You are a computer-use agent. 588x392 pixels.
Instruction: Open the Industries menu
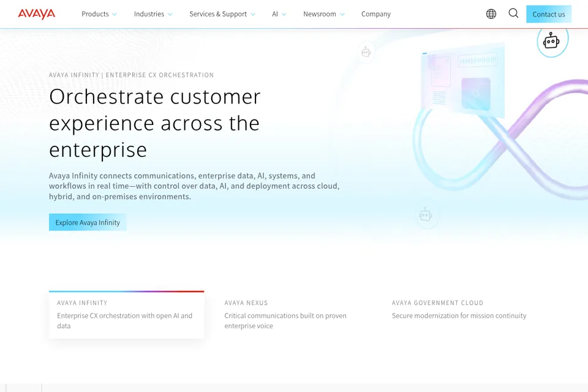(x=149, y=14)
